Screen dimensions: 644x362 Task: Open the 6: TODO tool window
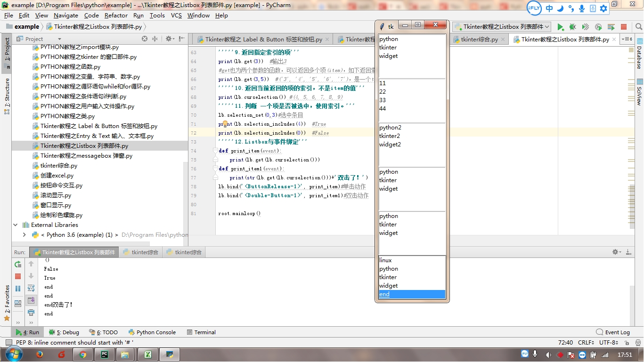(104, 332)
